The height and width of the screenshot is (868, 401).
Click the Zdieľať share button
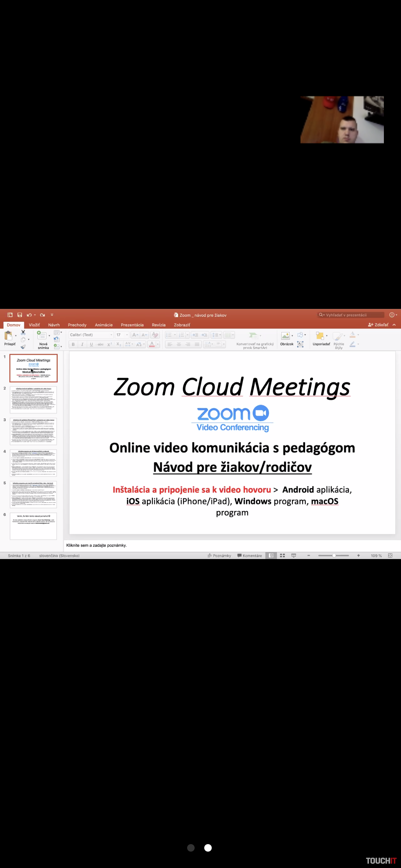click(x=378, y=325)
